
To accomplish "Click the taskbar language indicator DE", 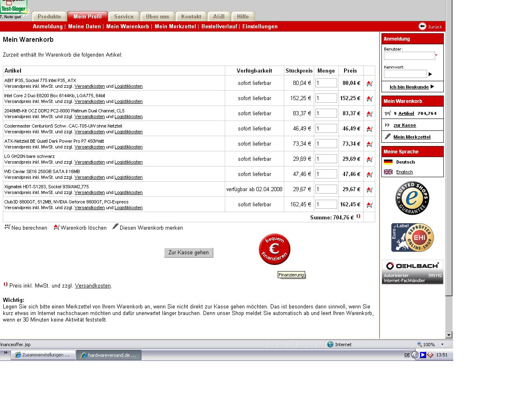I will coord(407,355).
